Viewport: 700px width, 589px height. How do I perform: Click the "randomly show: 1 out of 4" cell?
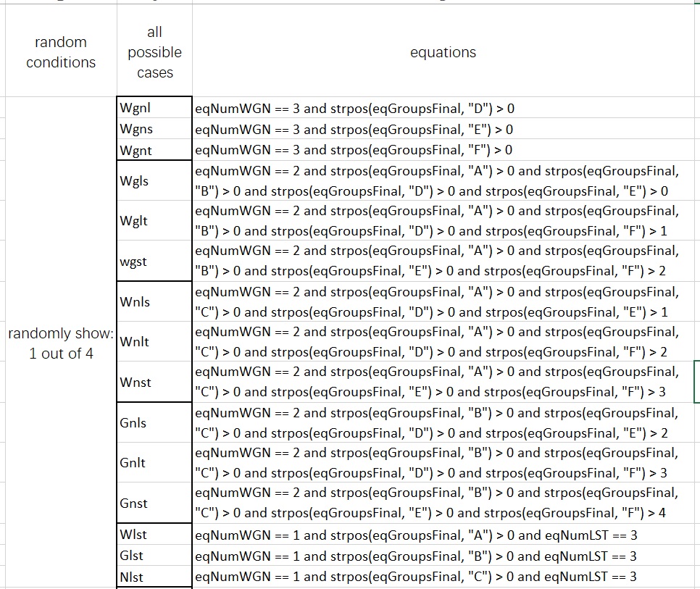click(x=61, y=343)
